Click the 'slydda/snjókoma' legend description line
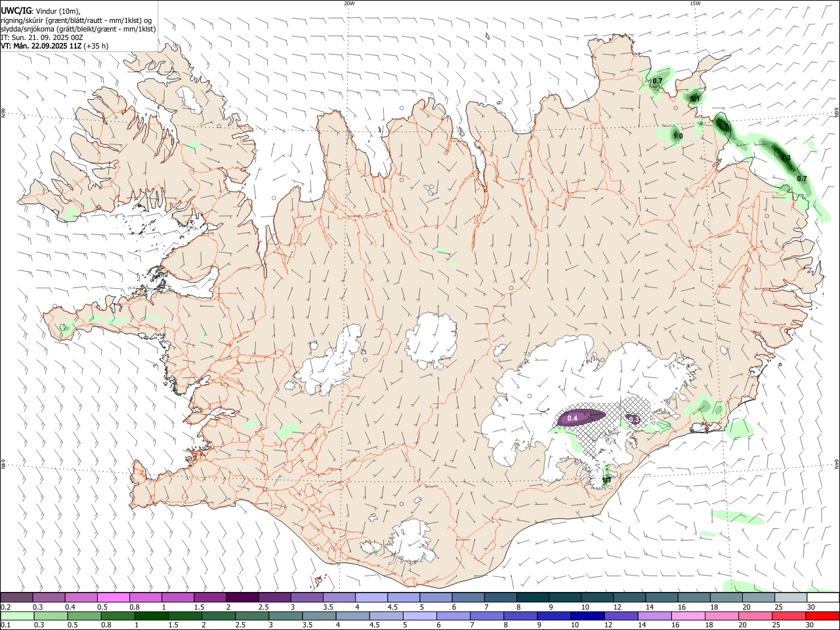Viewport: 840px width, 630px height. [79, 29]
